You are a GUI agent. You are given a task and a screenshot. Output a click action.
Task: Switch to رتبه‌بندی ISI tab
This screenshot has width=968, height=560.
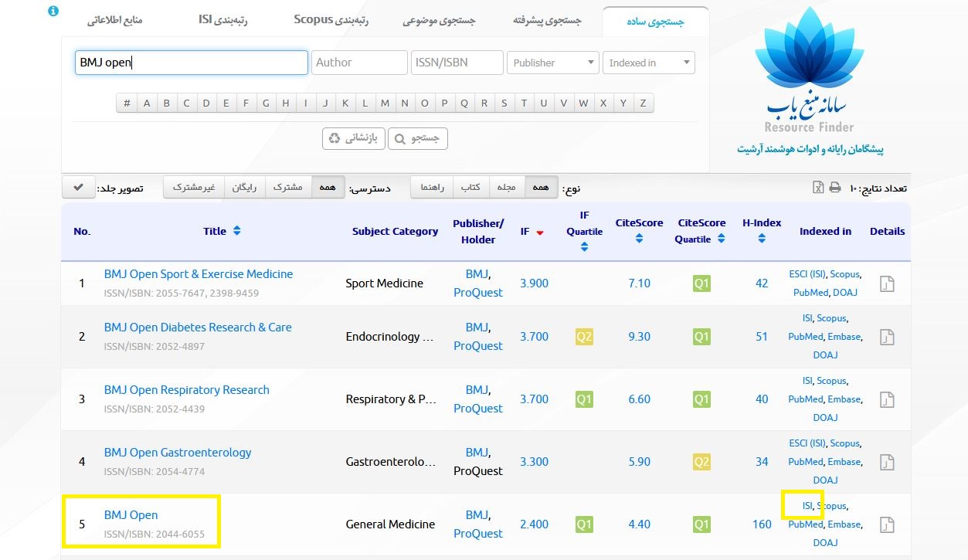[222, 21]
